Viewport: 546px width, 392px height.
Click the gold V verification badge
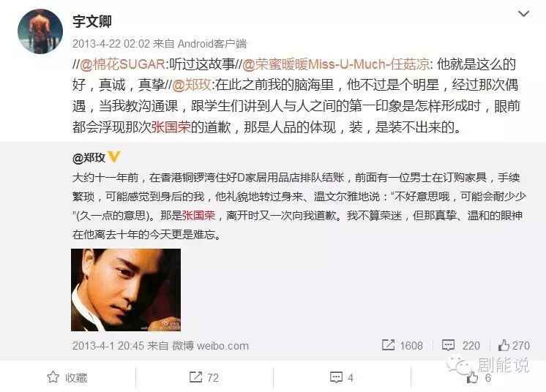tap(114, 157)
